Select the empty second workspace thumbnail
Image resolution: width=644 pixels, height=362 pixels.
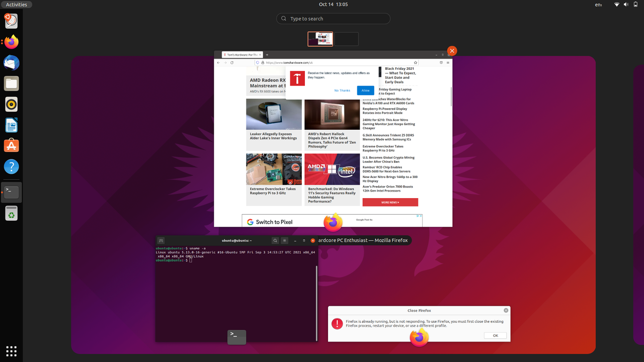coord(347,39)
